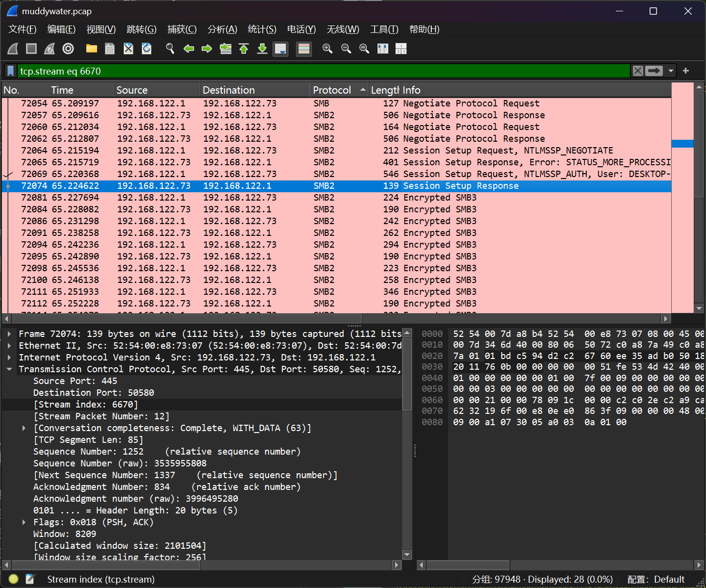Open the 视图(V) menu
Viewport: 706px width, 588px height.
101,29
